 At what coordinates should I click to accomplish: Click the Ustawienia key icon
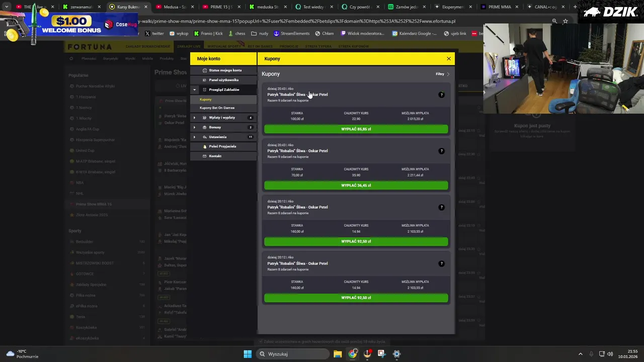204,137
